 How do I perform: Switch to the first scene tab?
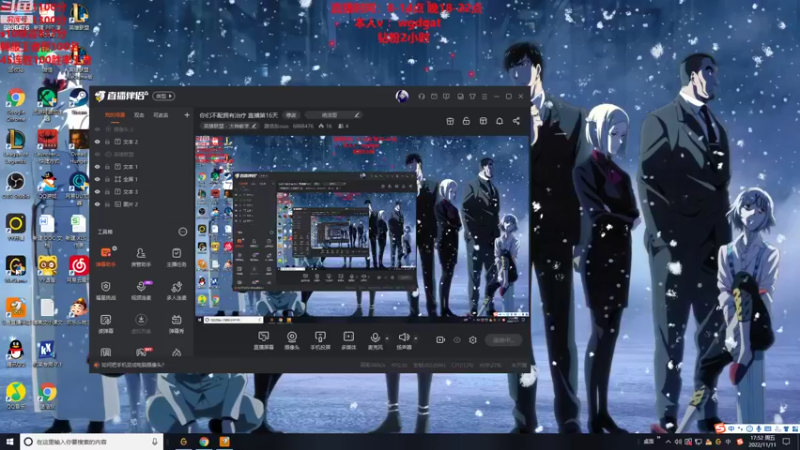point(115,115)
